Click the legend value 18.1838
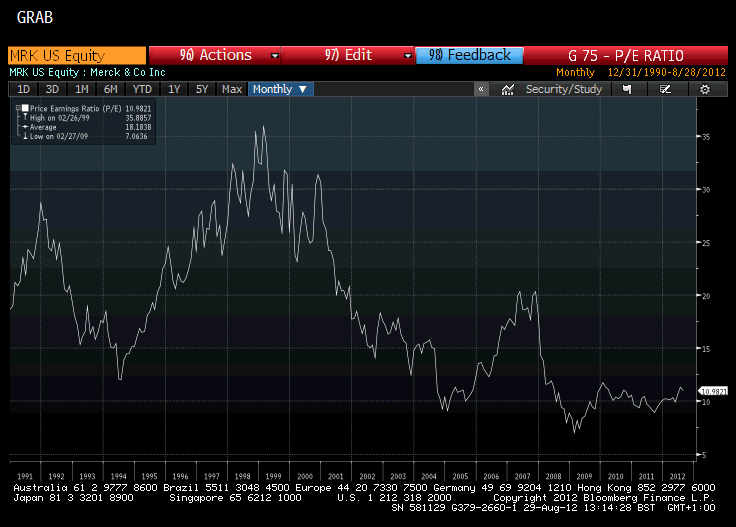 (x=138, y=127)
